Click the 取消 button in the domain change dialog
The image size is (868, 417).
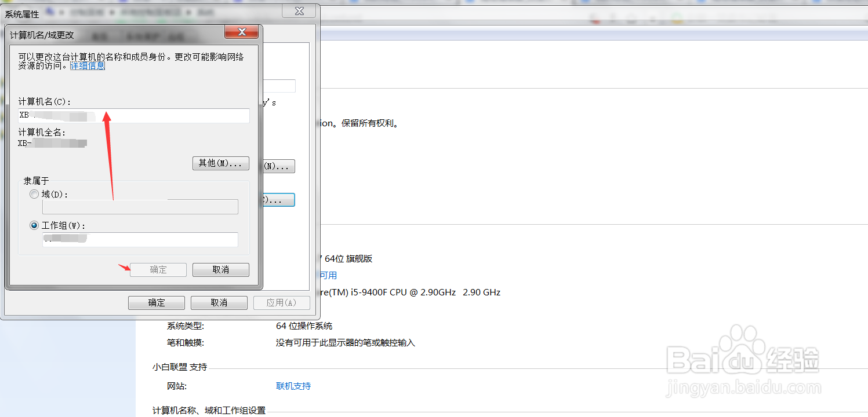coord(220,269)
